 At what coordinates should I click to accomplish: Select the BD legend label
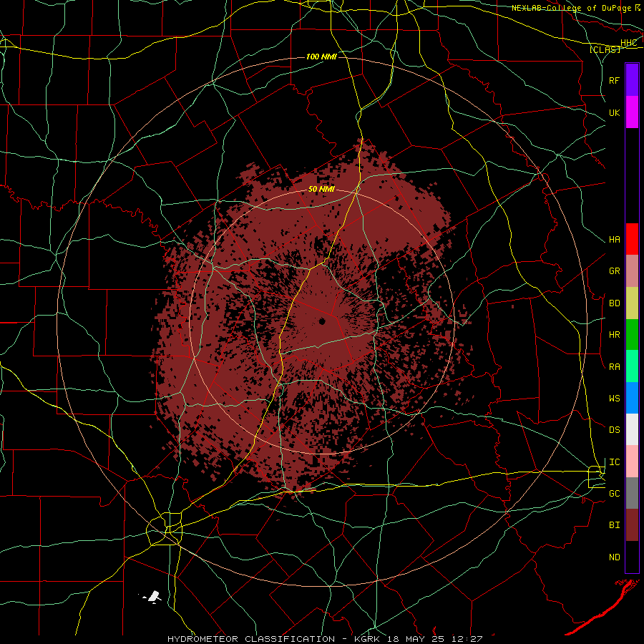[x=615, y=303]
